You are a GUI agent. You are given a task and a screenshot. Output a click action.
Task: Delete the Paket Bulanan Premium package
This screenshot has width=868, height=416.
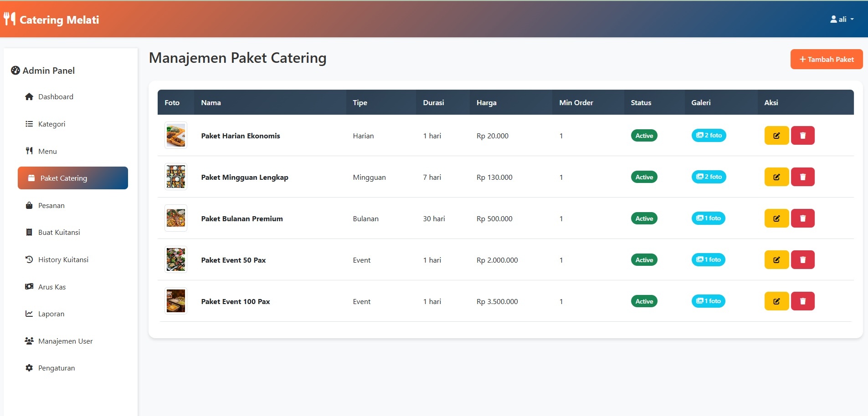pyautogui.click(x=802, y=218)
